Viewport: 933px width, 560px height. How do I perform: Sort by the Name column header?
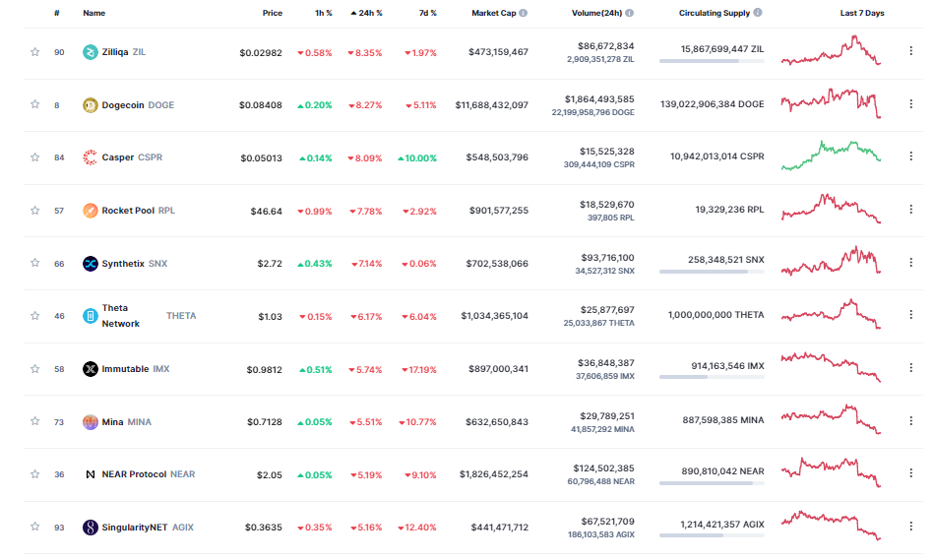(x=94, y=13)
